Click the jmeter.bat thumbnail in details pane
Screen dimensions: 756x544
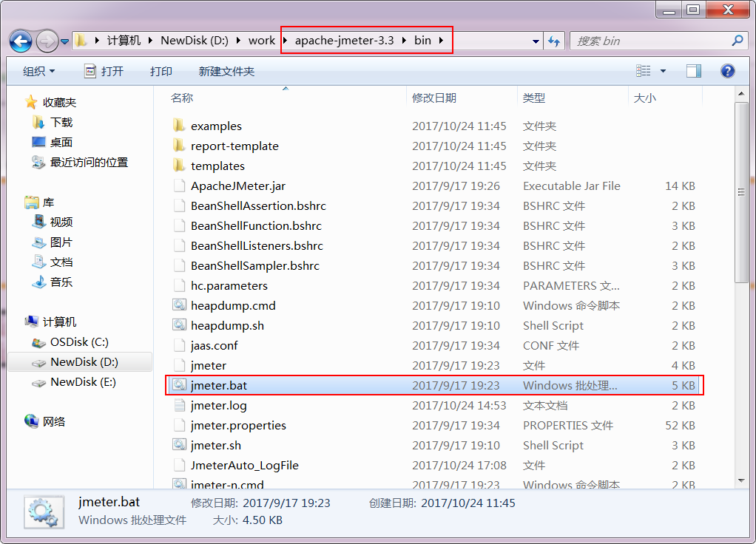coord(44,512)
